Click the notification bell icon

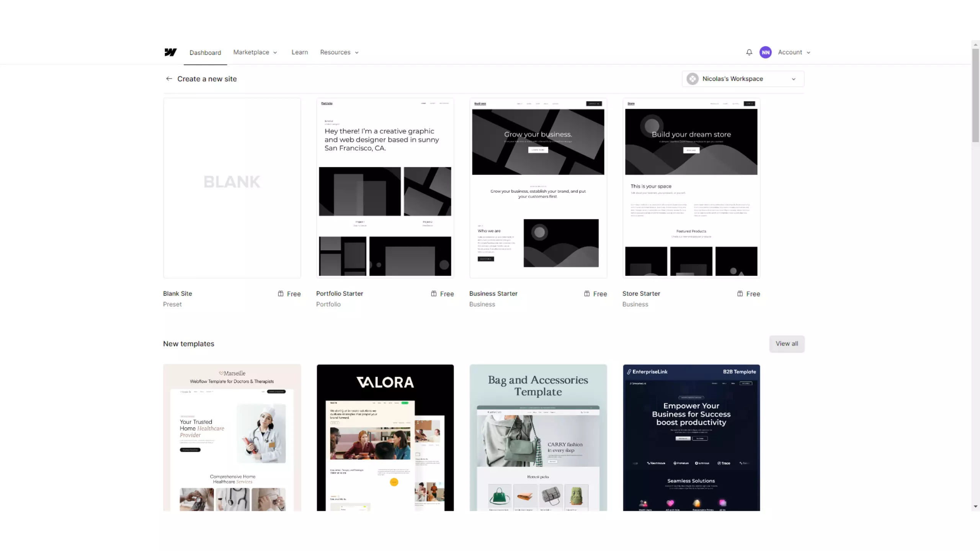pyautogui.click(x=749, y=52)
